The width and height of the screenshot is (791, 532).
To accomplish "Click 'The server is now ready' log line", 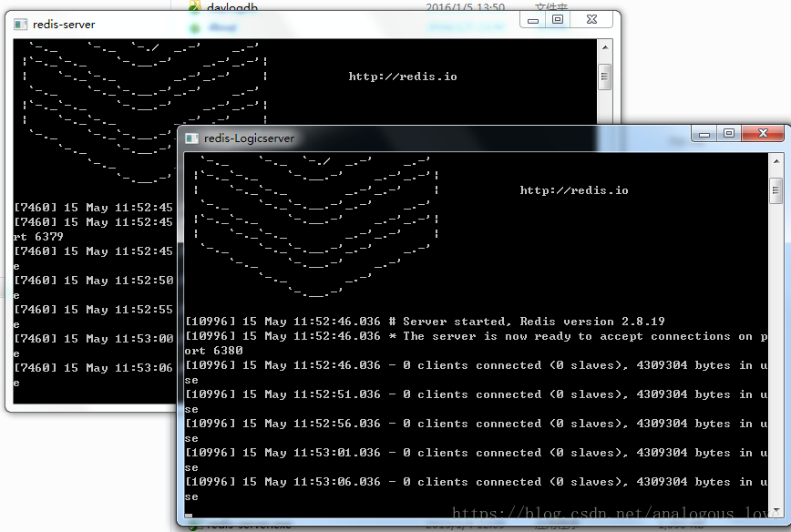I will click(477, 336).
